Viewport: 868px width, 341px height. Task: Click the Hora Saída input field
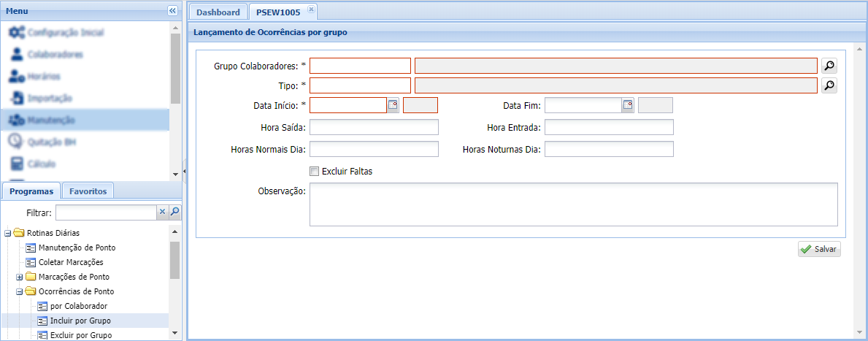click(x=374, y=128)
